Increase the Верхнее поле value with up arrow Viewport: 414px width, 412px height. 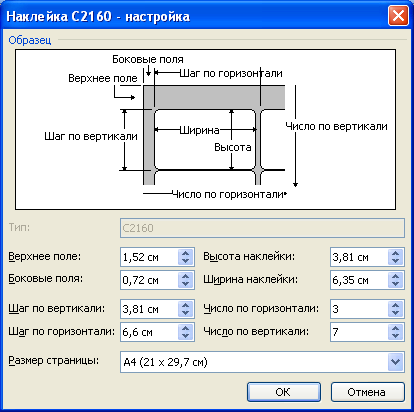185,253
